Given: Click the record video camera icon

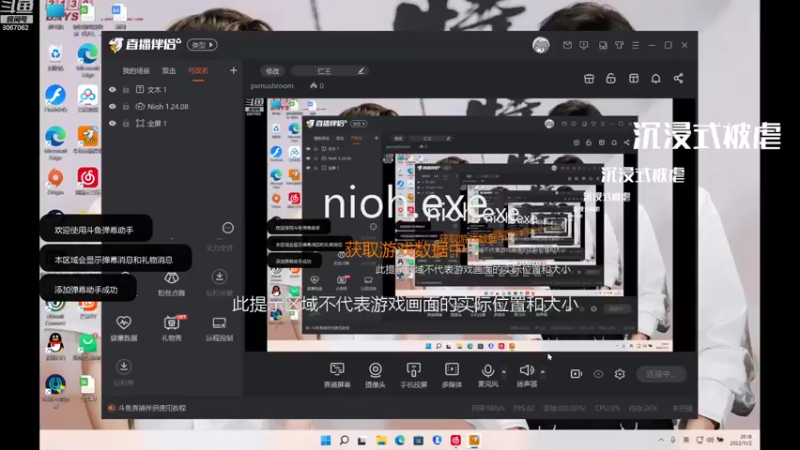Looking at the screenshot, I should tap(576, 374).
